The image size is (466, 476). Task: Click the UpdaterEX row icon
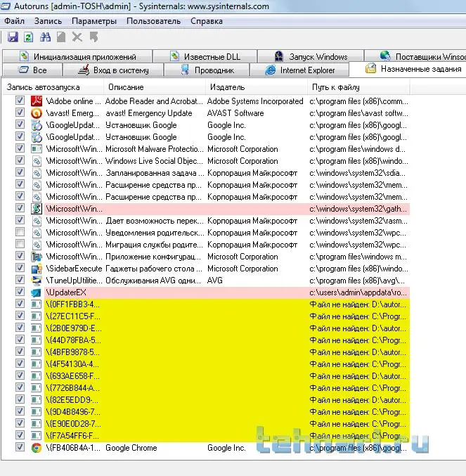click(37, 292)
